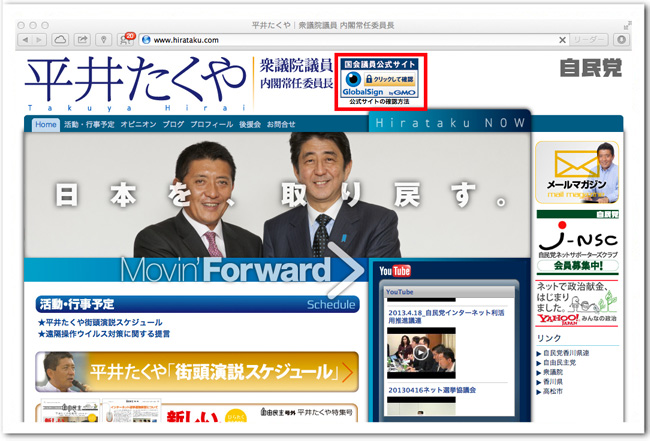Image resolution: width=650 pixels, height=441 pixels.
Task: Click the orange 街頭演説スケジュール banner button
Action: tap(196, 371)
